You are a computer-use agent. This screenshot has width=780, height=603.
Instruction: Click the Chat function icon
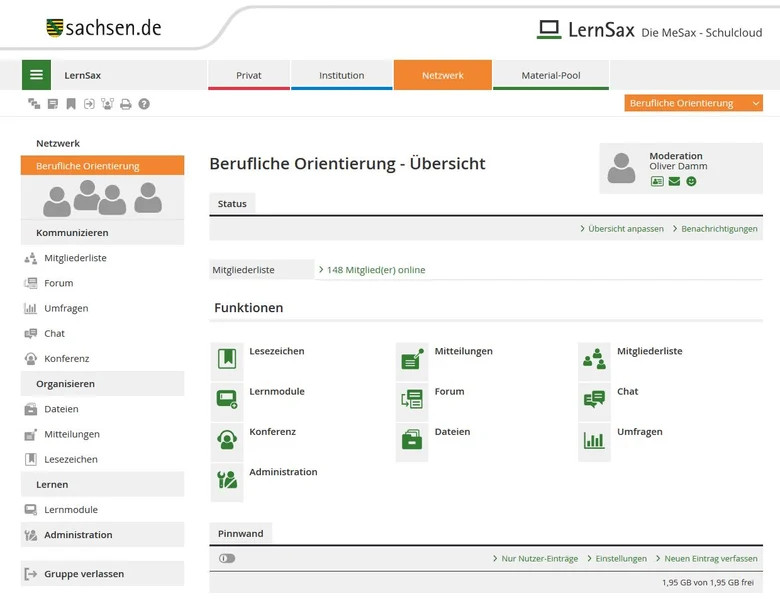click(594, 399)
